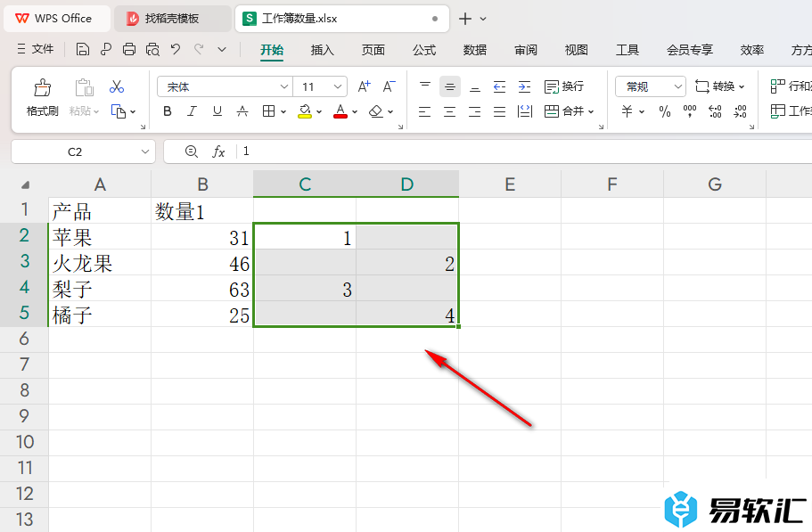The image size is (812, 532).
Task: Decrease decimal places
Action: pos(740,111)
